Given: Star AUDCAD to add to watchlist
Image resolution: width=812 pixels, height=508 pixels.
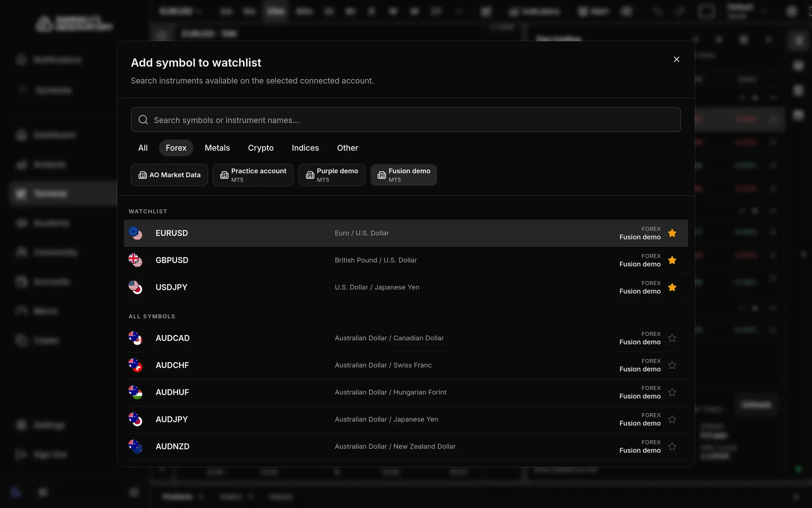Looking at the screenshot, I should [x=672, y=338].
